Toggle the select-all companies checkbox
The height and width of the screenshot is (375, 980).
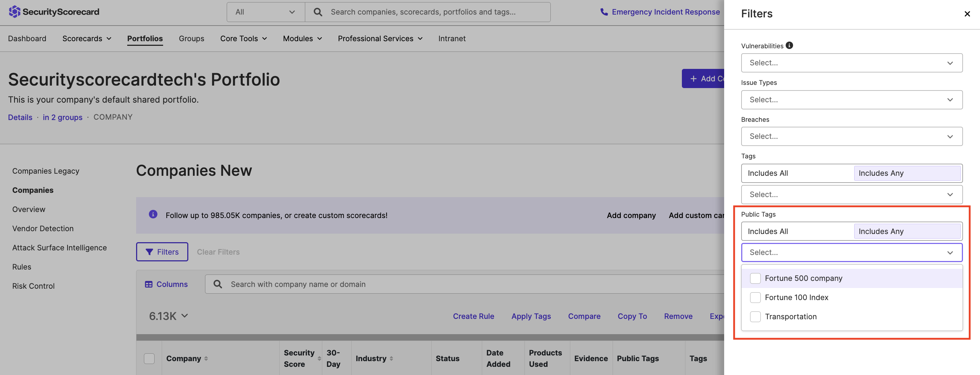tap(149, 358)
